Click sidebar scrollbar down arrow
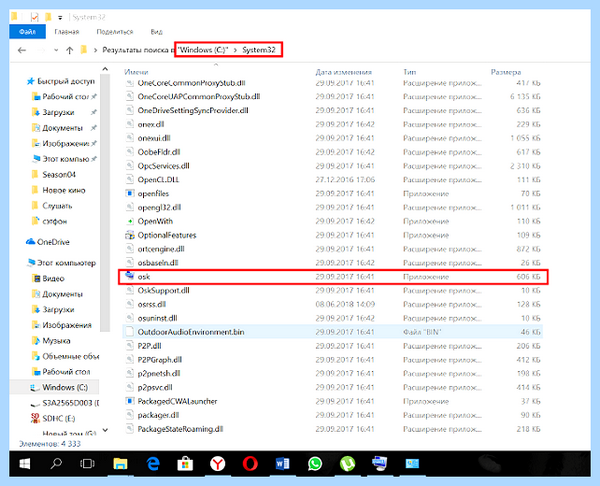The height and width of the screenshot is (486, 600). point(105,430)
